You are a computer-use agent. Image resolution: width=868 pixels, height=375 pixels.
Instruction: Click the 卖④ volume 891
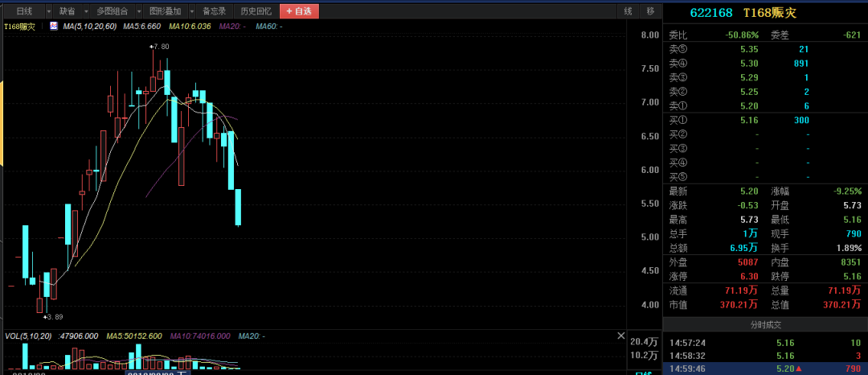click(x=801, y=63)
